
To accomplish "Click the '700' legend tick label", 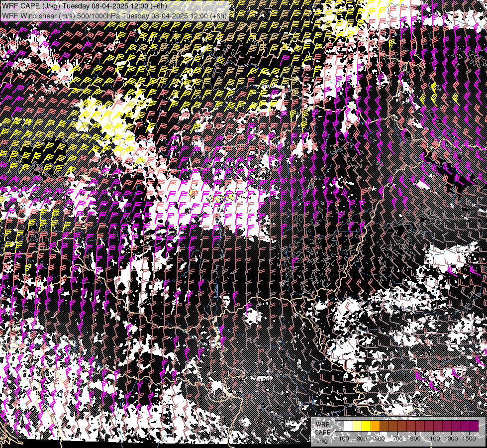I will pyautogui.click(x=397, y=439).
